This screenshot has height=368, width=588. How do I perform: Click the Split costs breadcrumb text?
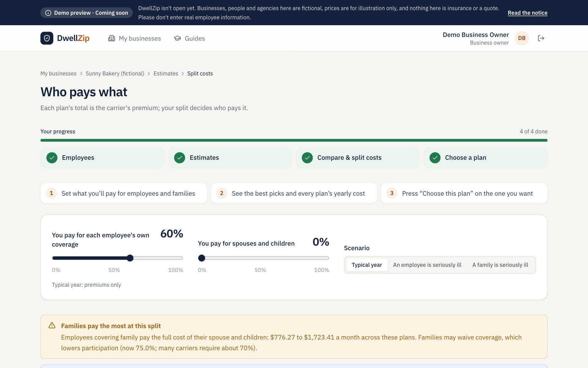click(200, 74)
